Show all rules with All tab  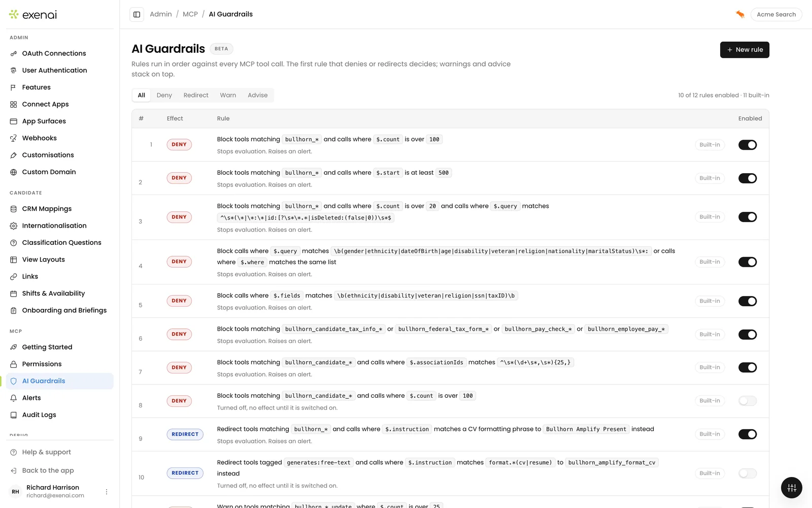tap(142, 95)
